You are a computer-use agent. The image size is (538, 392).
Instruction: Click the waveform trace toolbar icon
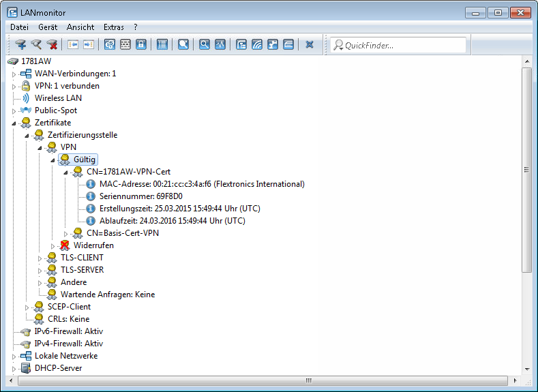pyautogui.click(x=220, y=45)
